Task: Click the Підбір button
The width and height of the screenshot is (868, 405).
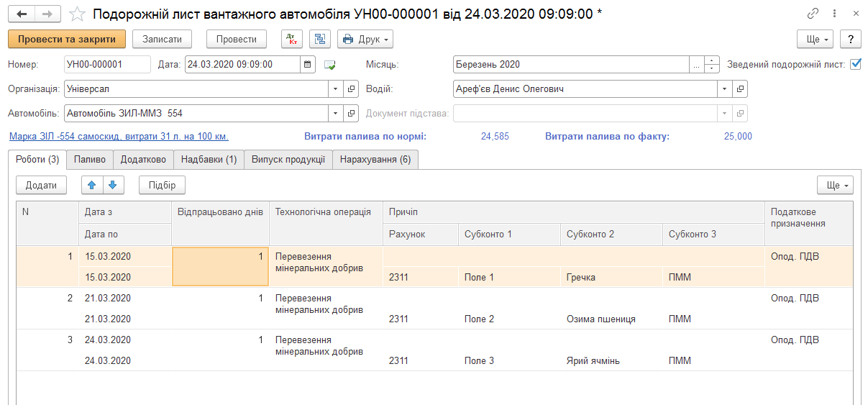Action: pyautogui.click(x=162, y=185)
